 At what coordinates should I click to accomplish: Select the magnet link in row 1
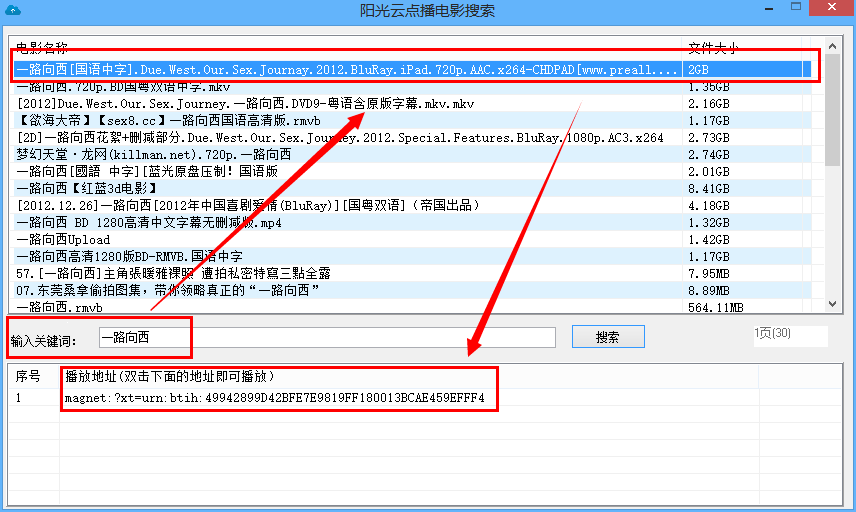pos(275,398)
